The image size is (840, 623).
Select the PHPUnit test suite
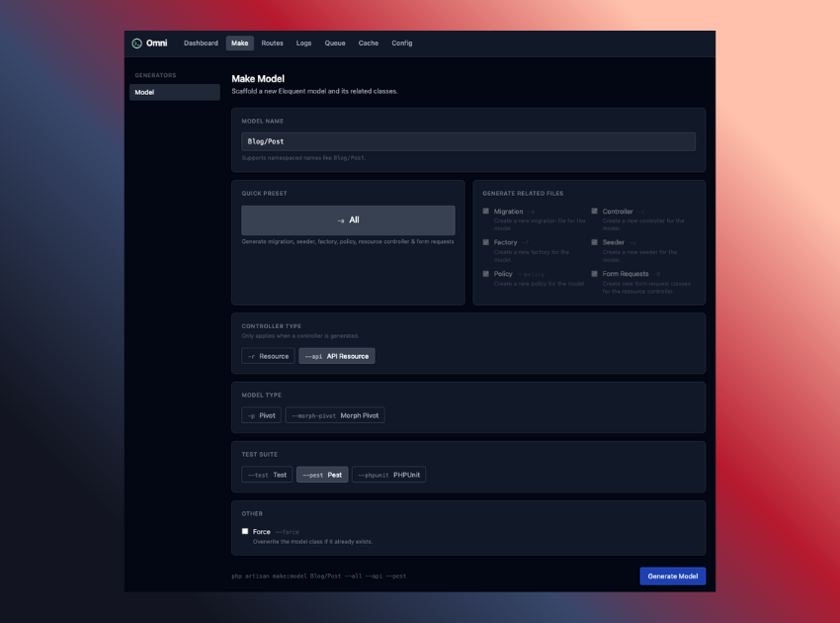pyautogui.click(x=389, y=475)
